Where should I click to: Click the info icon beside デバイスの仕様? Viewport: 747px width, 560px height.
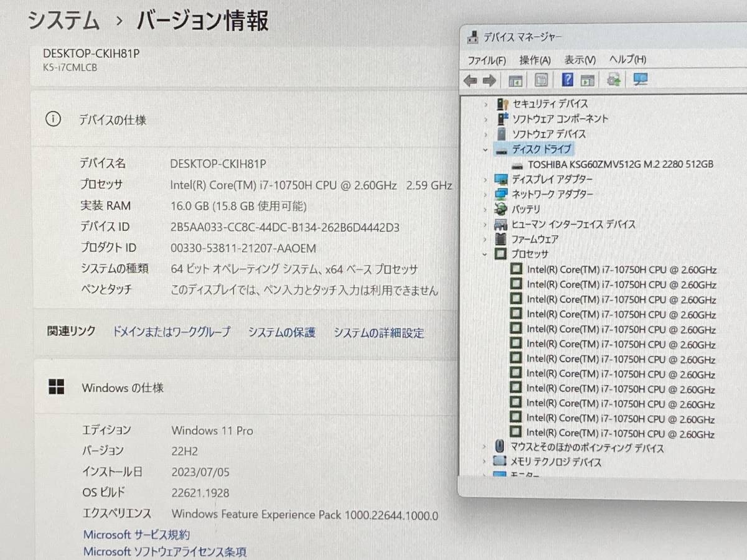(x=54, y=119)
